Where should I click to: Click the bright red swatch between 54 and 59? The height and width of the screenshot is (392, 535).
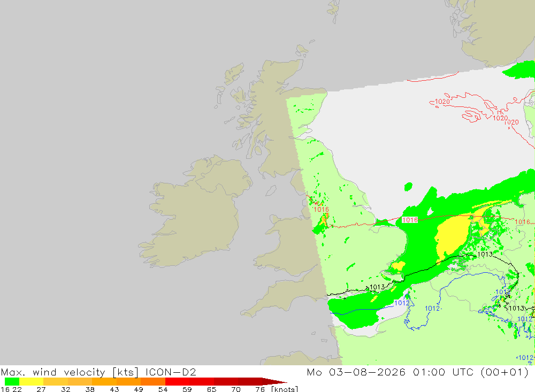tap(177, 381)
